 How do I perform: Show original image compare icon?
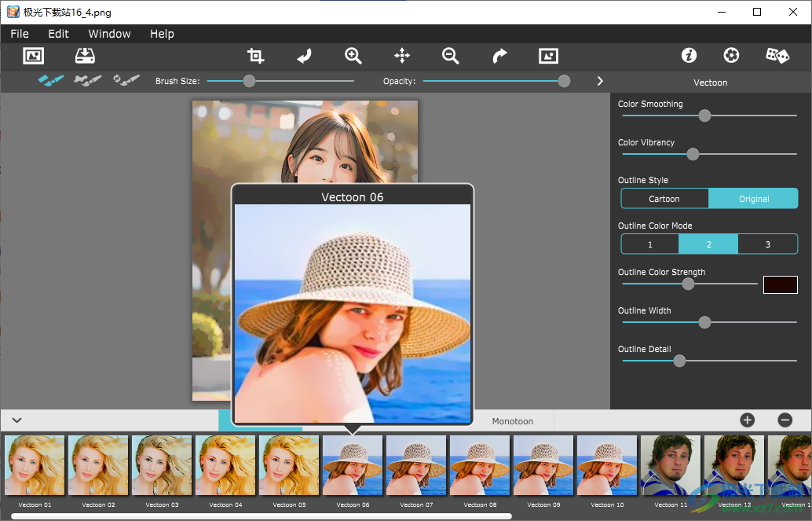pos(548,56)
